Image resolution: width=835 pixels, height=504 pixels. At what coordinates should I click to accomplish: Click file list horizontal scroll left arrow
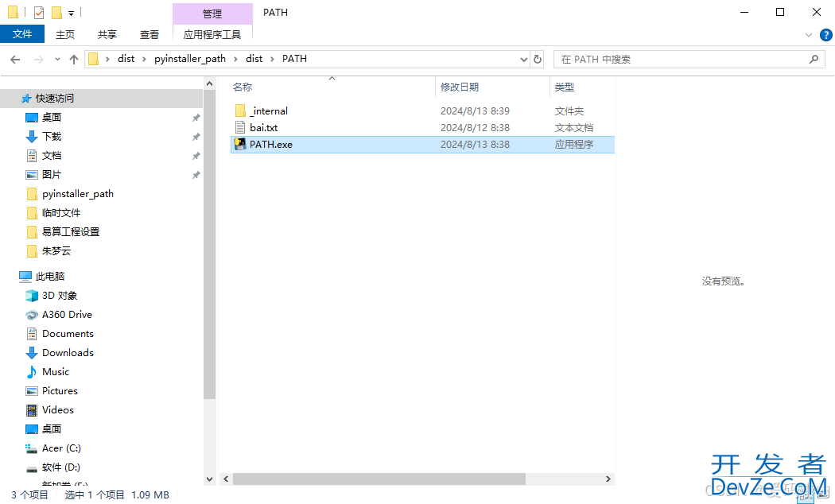coord(226,479)
